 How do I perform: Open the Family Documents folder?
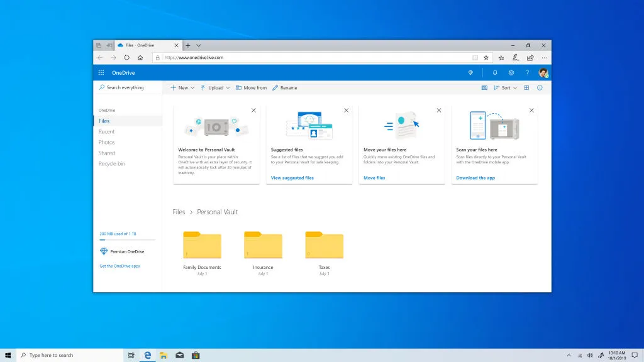click(x=202, y=245)
